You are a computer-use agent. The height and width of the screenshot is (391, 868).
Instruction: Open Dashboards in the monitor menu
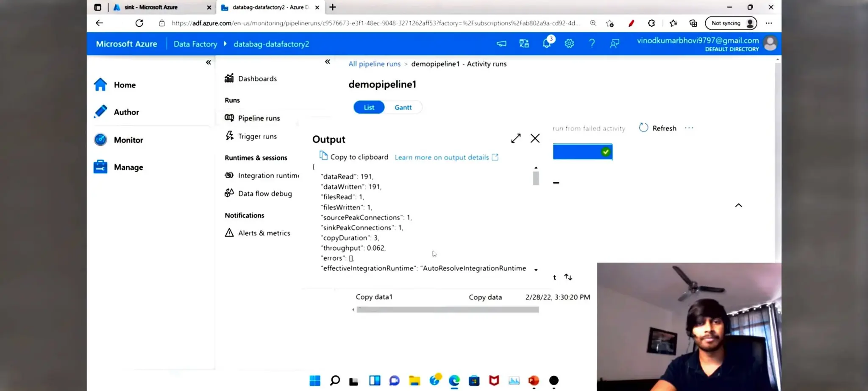point(250,78)
